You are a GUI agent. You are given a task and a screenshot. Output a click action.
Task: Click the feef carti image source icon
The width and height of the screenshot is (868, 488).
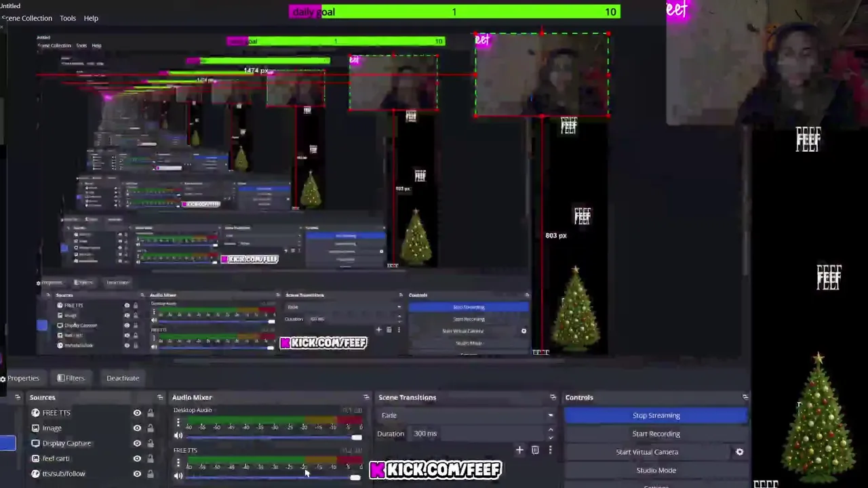pos(35,458)
